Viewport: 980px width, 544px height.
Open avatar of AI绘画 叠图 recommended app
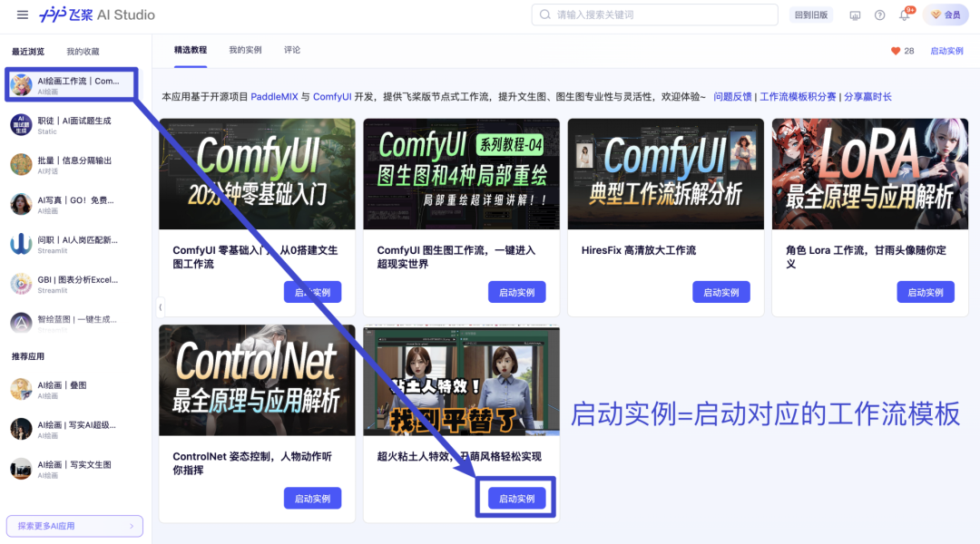click(x=21, y=389)
